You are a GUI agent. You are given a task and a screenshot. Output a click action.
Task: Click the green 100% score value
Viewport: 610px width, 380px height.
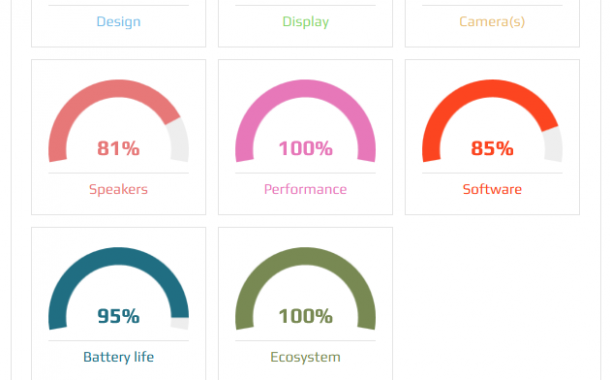tap(305, 316)
